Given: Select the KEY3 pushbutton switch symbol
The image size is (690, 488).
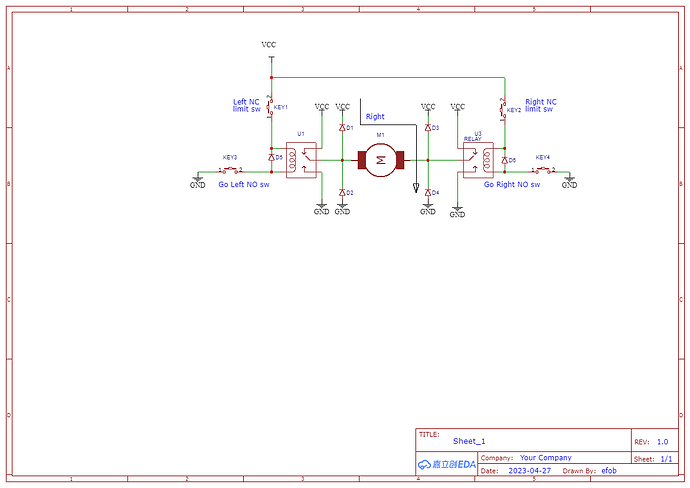Looking at the screenshot, I should tap(230, 170).
